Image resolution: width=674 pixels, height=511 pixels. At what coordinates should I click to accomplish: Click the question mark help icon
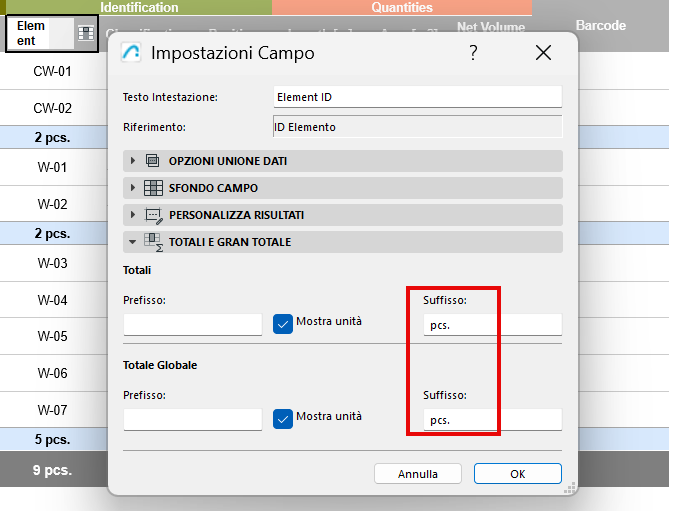pos(473,53)
